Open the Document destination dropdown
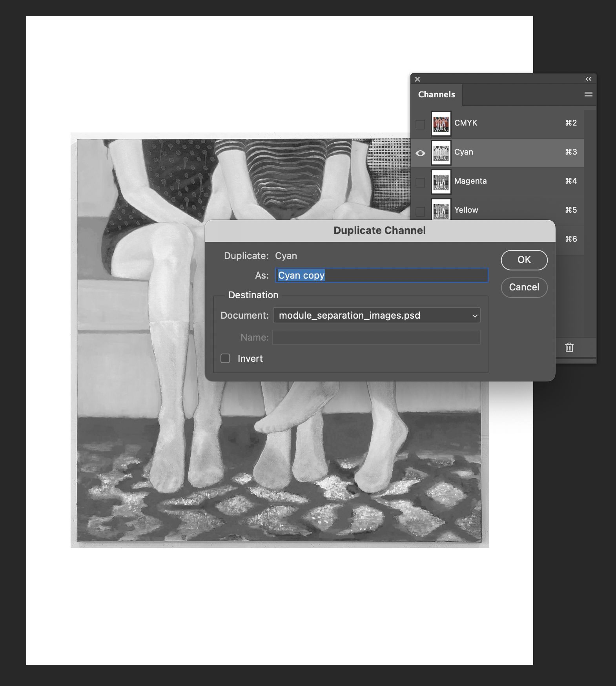Viewport: 616px width, 686px height. pos(377,315)
